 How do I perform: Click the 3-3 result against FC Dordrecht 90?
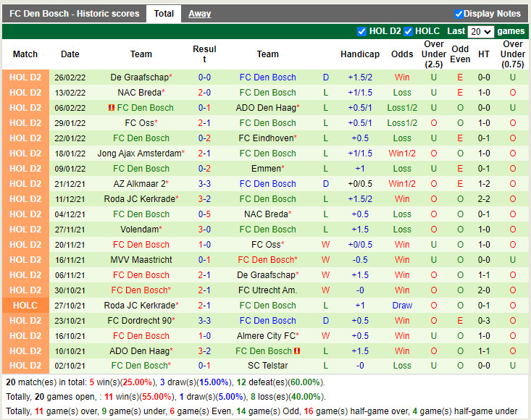[x=204, y=321]
